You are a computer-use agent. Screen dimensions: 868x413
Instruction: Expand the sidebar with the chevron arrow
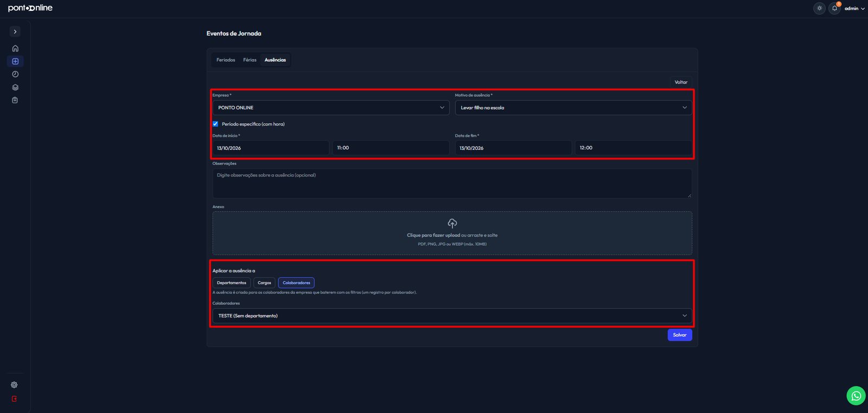[x=15, y=31]
